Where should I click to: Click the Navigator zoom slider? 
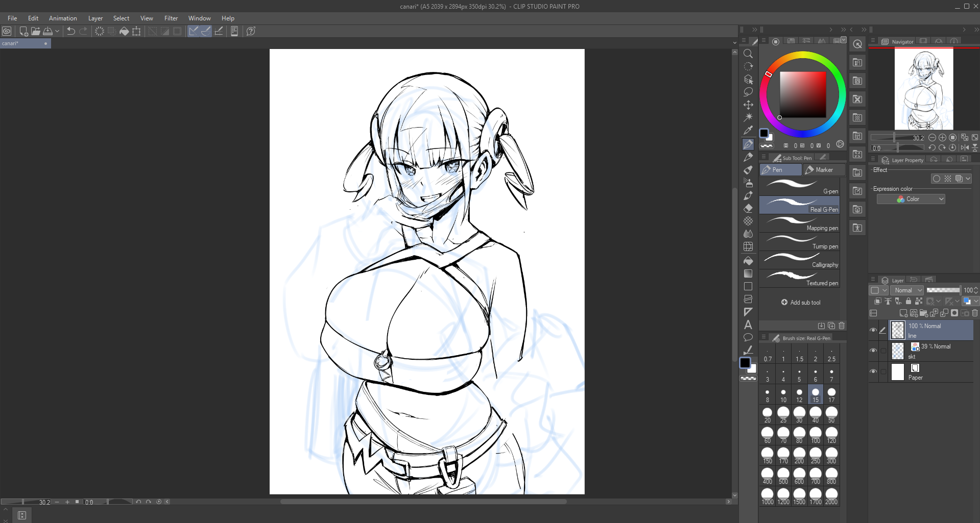click(898, 138)
